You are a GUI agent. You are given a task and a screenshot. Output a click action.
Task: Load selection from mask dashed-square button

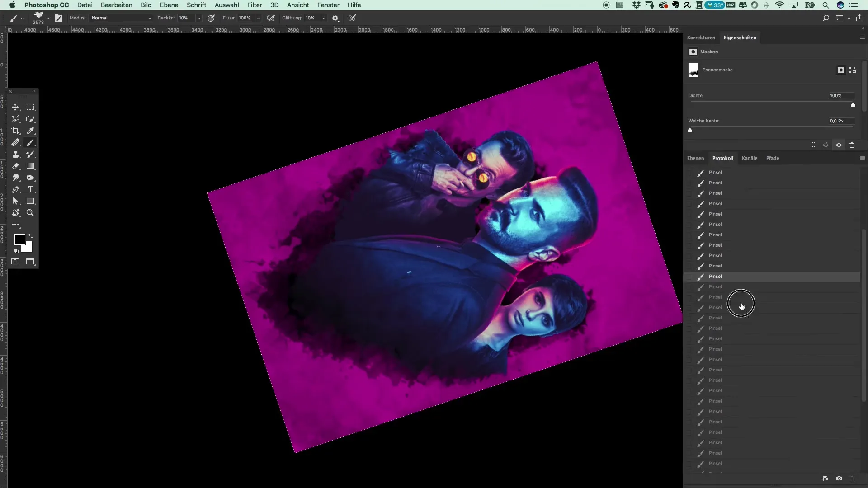[813, 145]
